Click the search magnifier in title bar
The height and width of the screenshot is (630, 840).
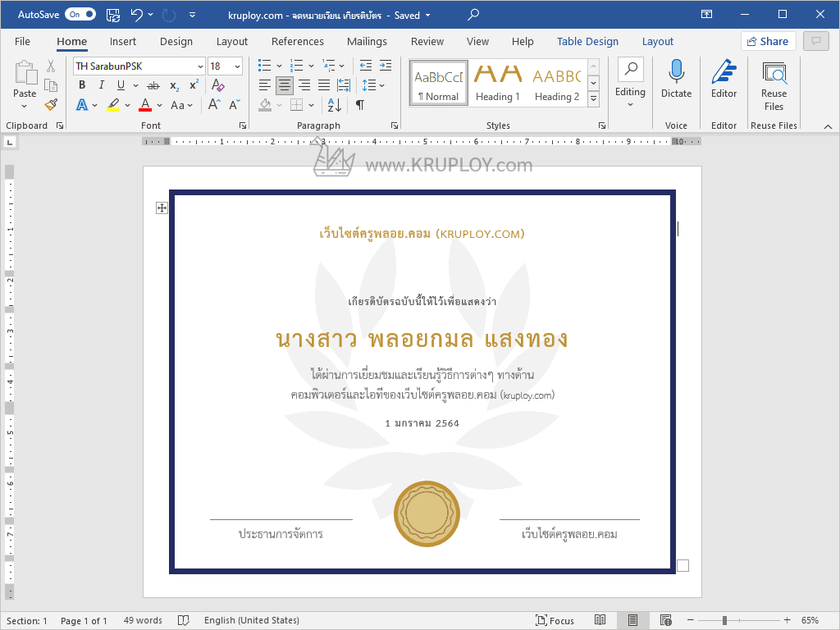[473, 15]
